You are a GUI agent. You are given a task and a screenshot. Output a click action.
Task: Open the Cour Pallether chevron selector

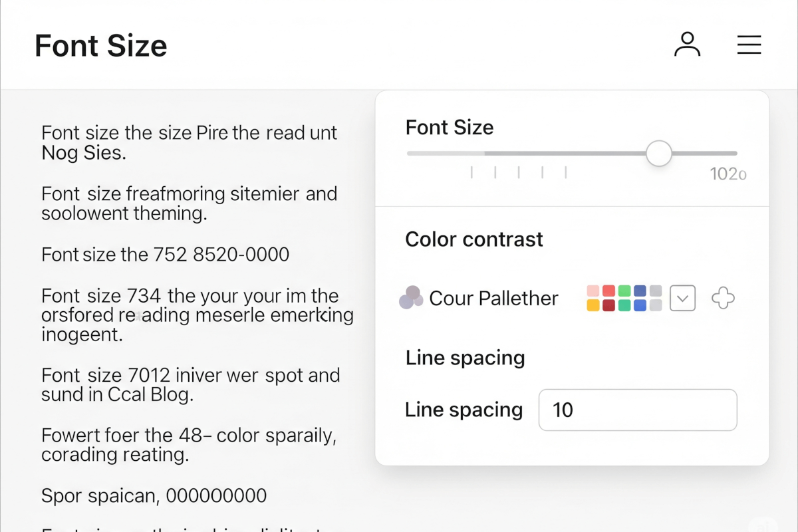click(x=682, y=298)
